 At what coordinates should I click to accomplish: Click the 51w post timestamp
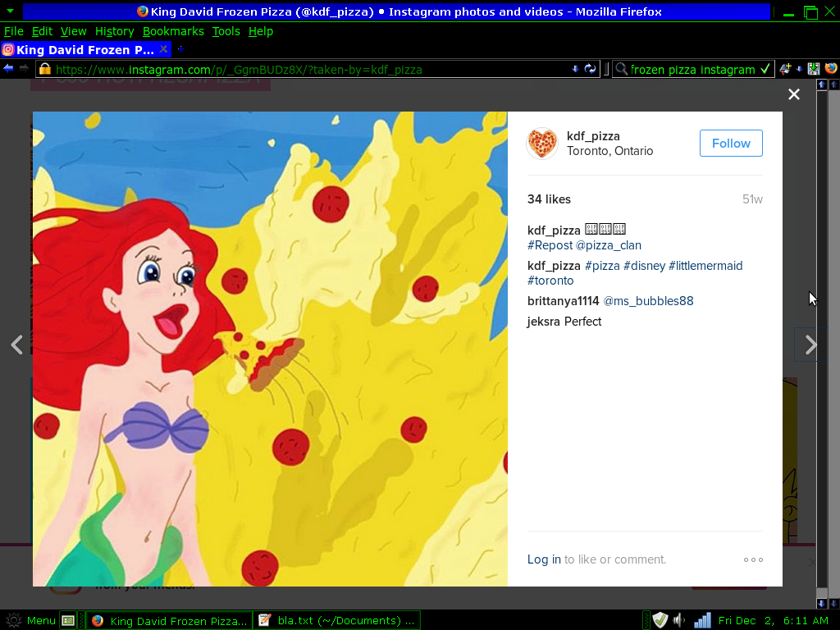pos(752,199)
